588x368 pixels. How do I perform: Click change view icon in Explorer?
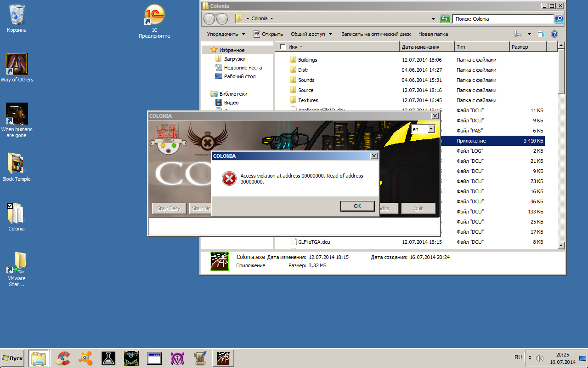click(x=518, y=34)
